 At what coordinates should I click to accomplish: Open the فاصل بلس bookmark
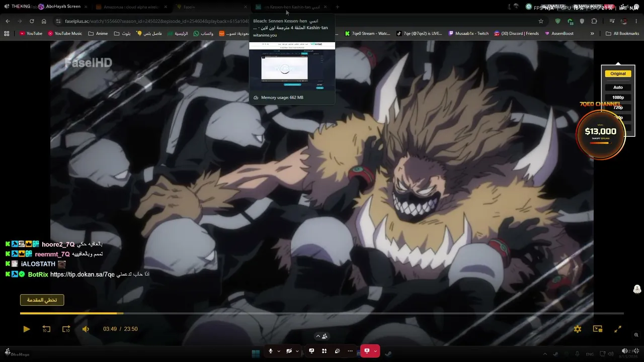[149, 34]
